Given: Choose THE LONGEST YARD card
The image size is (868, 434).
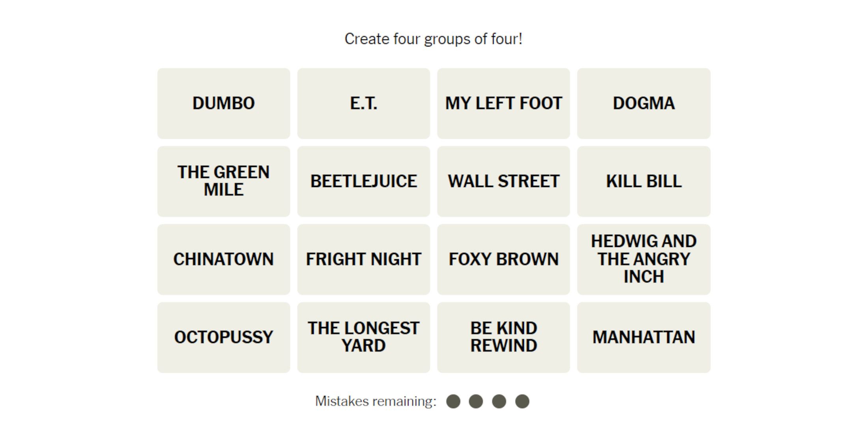Looking at the screenshot, I should click(x=363, y=337).
